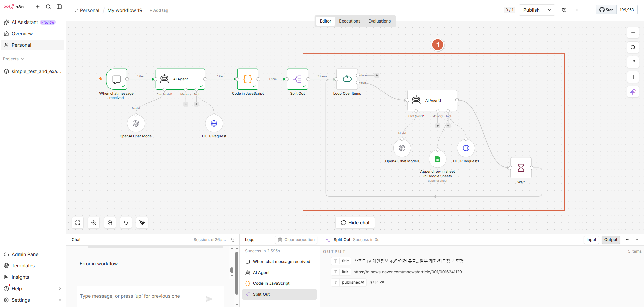Screen dimensions: 644x307
Task: Open logs panel more options menu
Action: pyautogui.click(x=628, y=240)
